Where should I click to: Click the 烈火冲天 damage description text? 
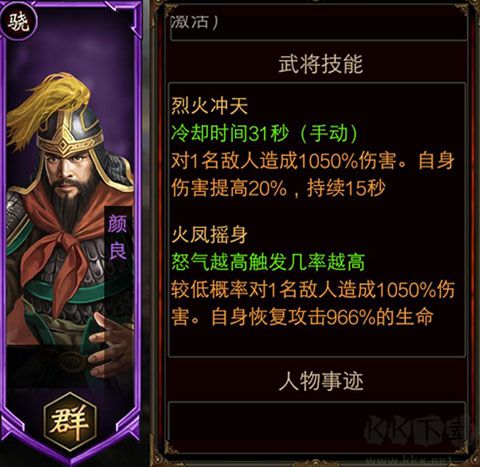point(313,175)
